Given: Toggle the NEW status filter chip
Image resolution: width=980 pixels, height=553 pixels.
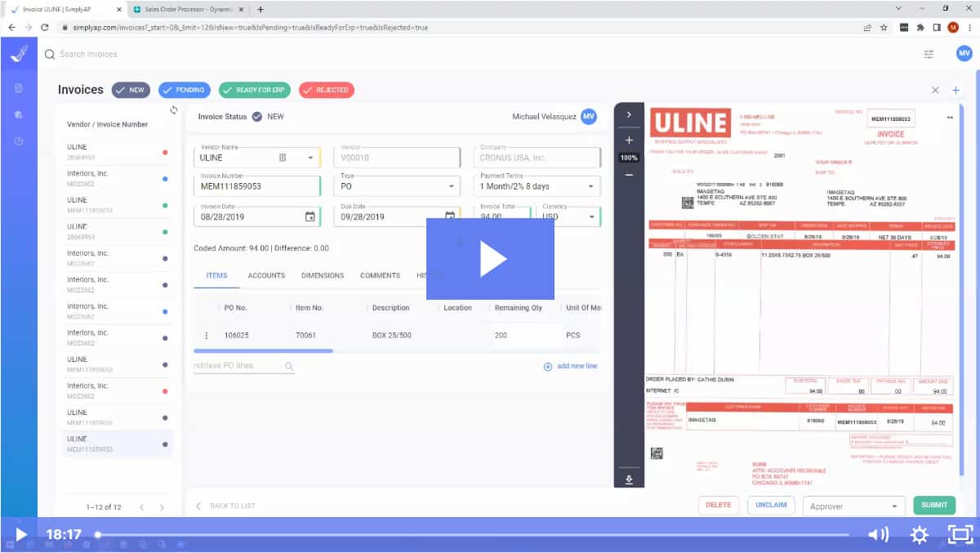Looking at the screenshot, I should (x=131, y=90).
